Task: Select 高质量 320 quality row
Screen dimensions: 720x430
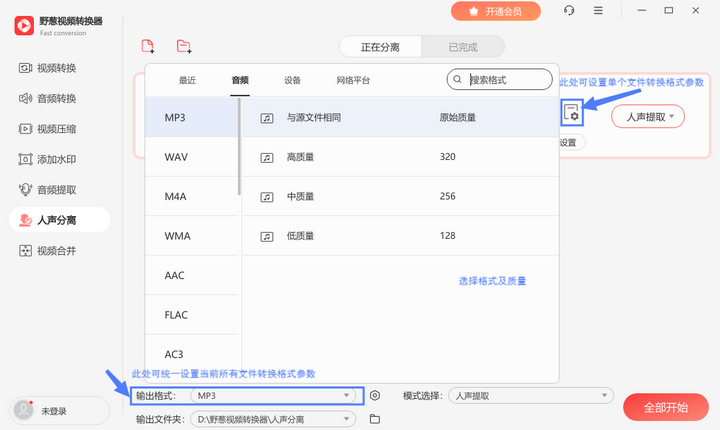Action: (x=400, y=157)
